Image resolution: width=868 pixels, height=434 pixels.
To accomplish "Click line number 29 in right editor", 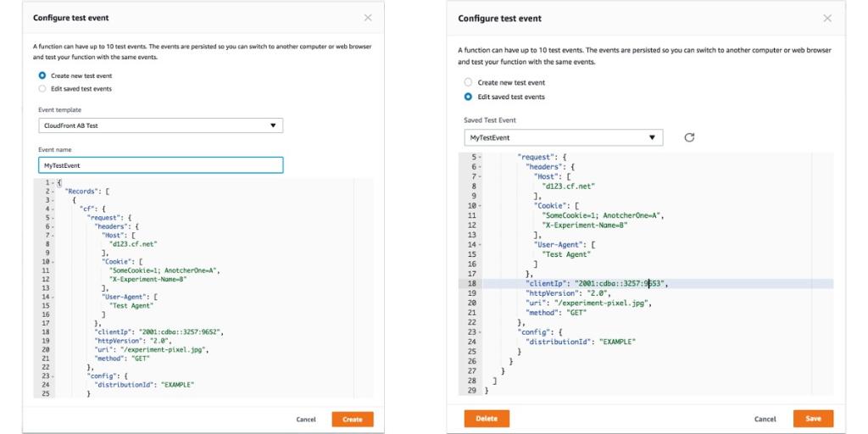I will 471,390.
